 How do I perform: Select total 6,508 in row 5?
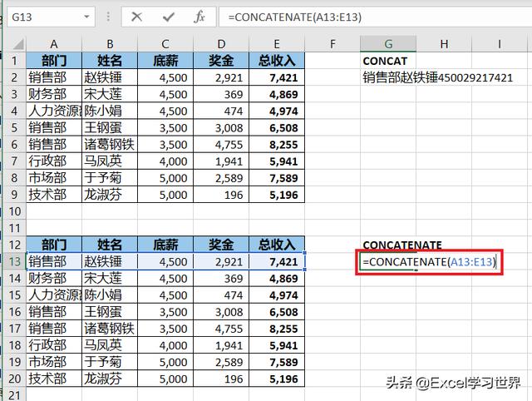(x=277, y=127)
